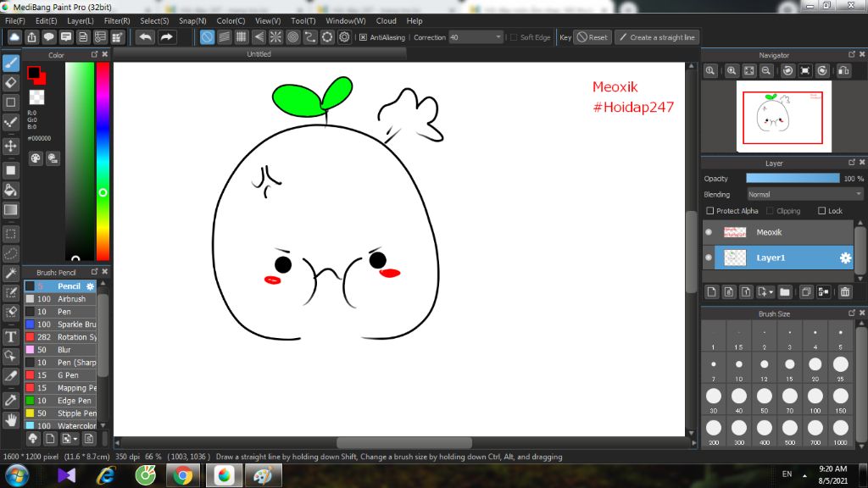
Task: Open the Layer menu
Action: [x=81, y=21]
